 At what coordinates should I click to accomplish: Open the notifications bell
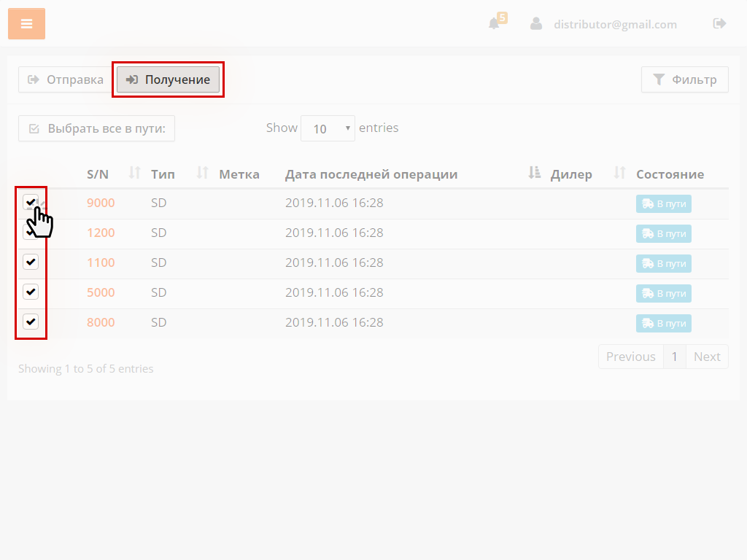pos(495,24)
